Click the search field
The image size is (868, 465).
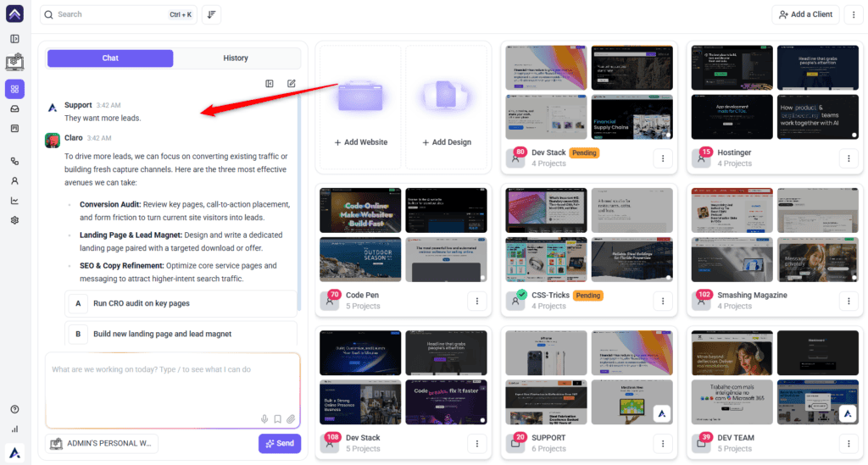[119, 14]
